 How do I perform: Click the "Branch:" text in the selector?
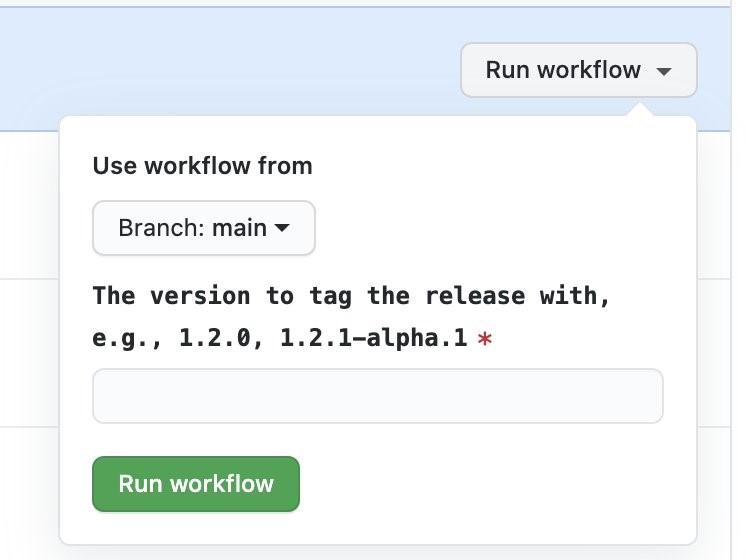(162, 228)
